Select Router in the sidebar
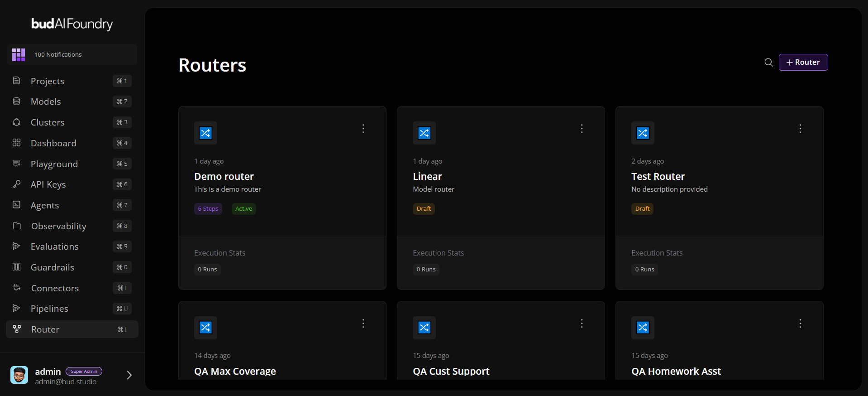 pos(72,329)
